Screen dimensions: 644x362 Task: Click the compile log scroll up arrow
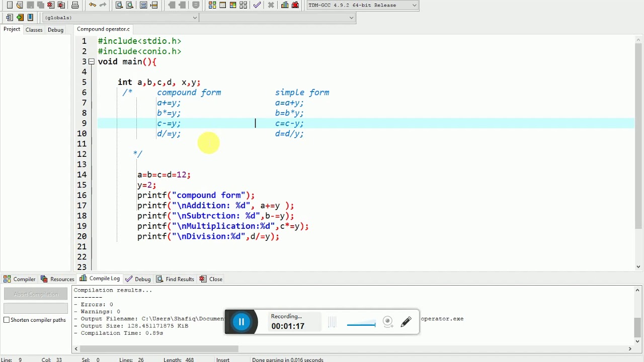638,290
